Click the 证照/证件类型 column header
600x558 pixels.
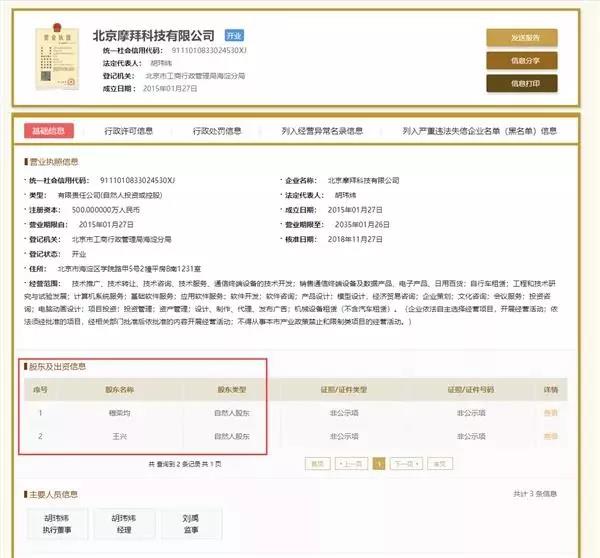click(344, 390)
